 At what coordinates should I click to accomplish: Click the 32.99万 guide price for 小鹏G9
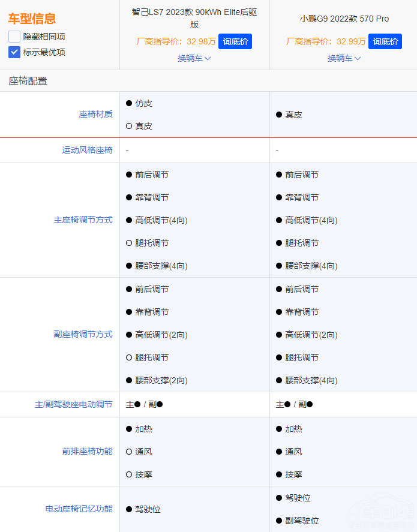[351, 41]
